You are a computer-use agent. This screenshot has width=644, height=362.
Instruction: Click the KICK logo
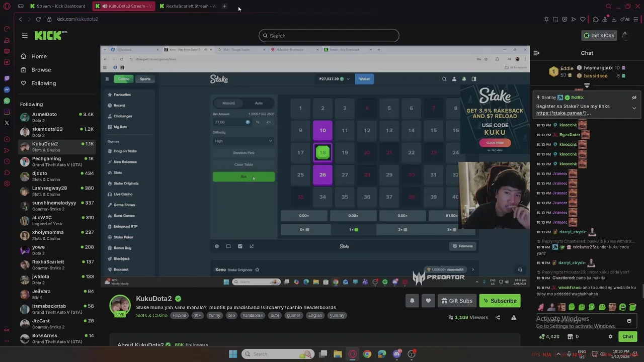(x=50, y=35)
